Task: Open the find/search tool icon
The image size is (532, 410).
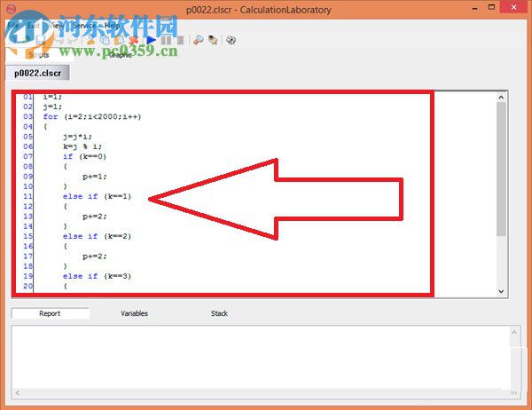Action: coord(198,41)
